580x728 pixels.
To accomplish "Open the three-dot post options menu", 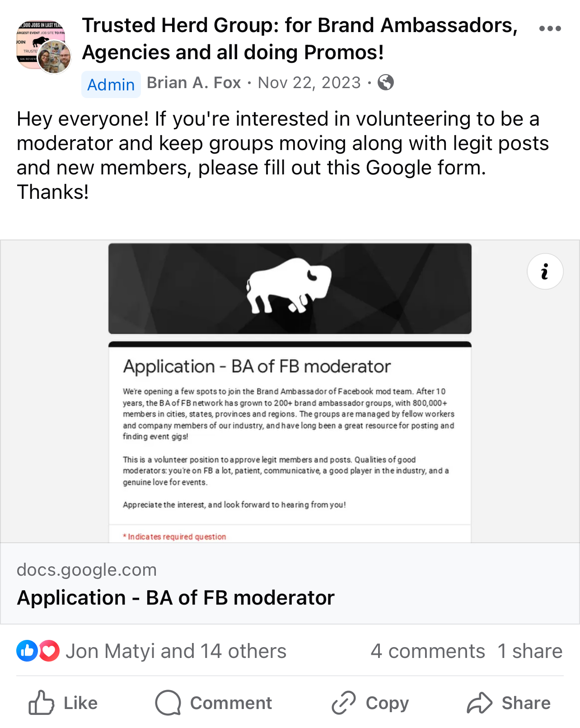I will (x=550, y=28).
